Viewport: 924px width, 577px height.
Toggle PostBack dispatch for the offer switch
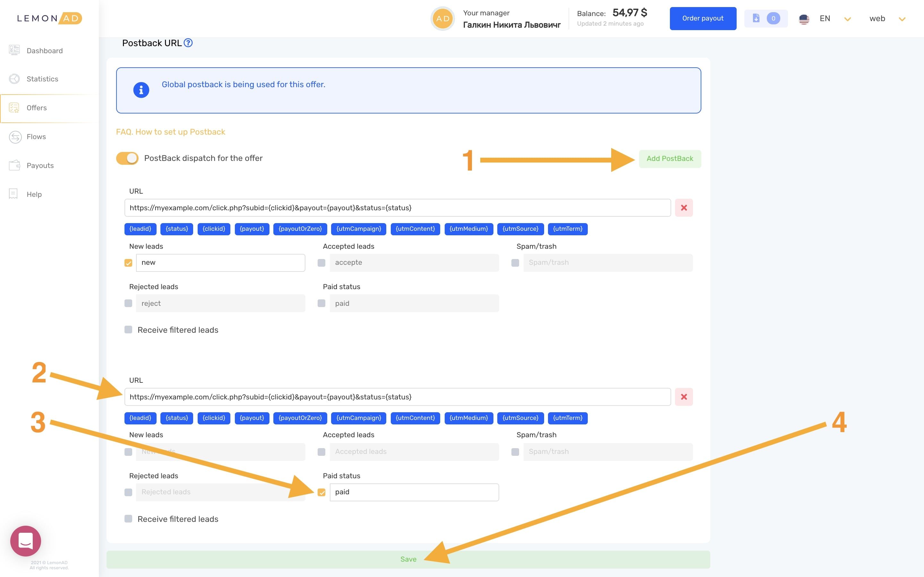(x=127, y=158)
